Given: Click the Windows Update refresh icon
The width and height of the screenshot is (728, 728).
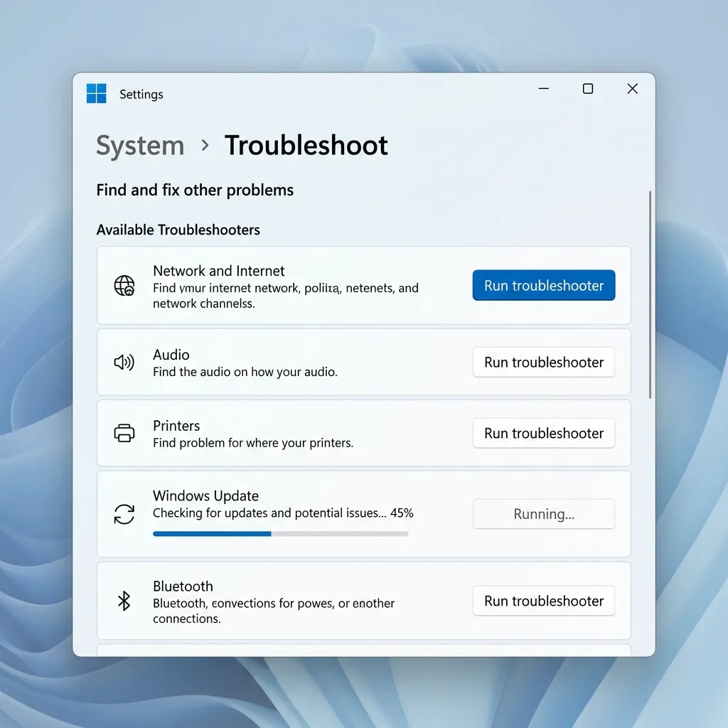Looking at the screenshot, I should (124, 514).
